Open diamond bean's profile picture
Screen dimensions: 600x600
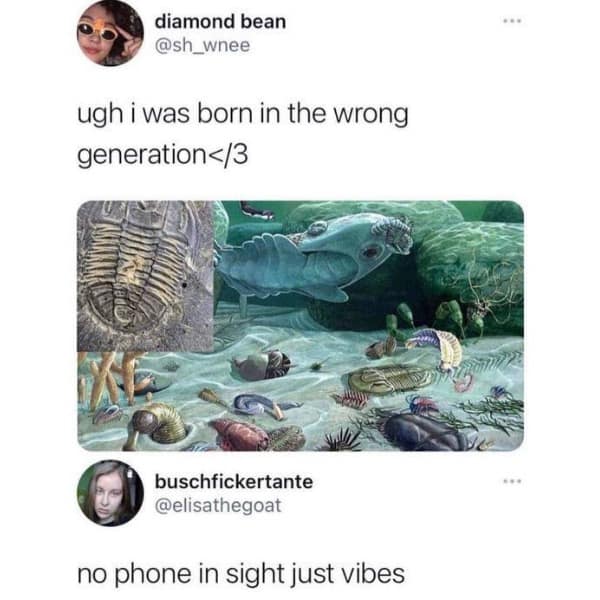(x=110, y=33)
